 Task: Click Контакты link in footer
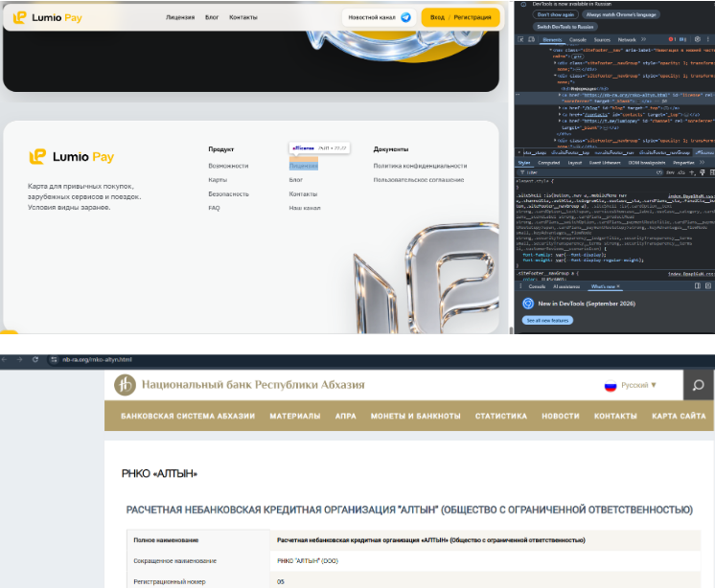point(303,194)
